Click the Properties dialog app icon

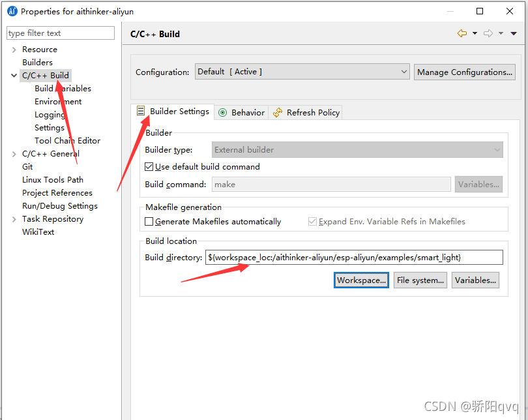tap(12, 12)
